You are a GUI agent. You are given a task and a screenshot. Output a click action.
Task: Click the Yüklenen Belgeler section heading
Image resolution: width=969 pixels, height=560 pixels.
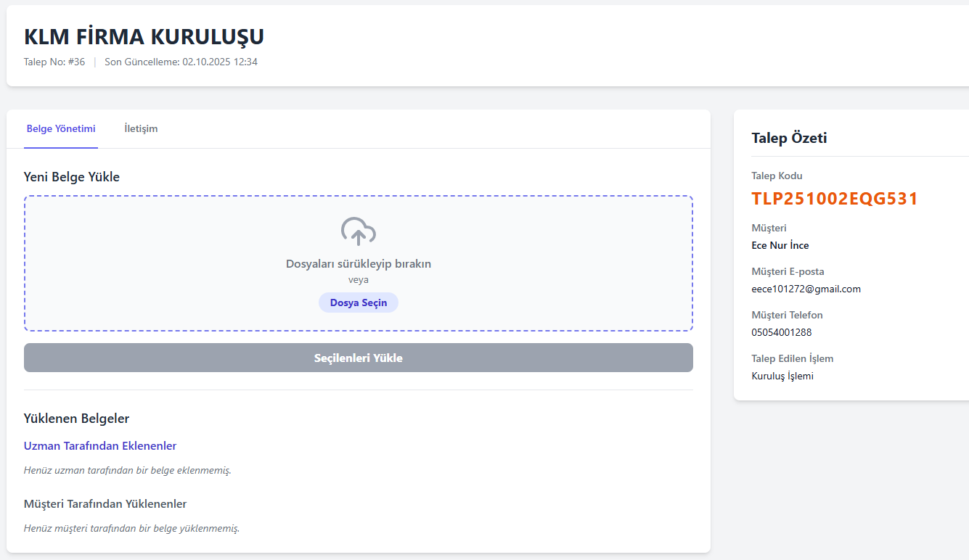(x=76, y=419)
